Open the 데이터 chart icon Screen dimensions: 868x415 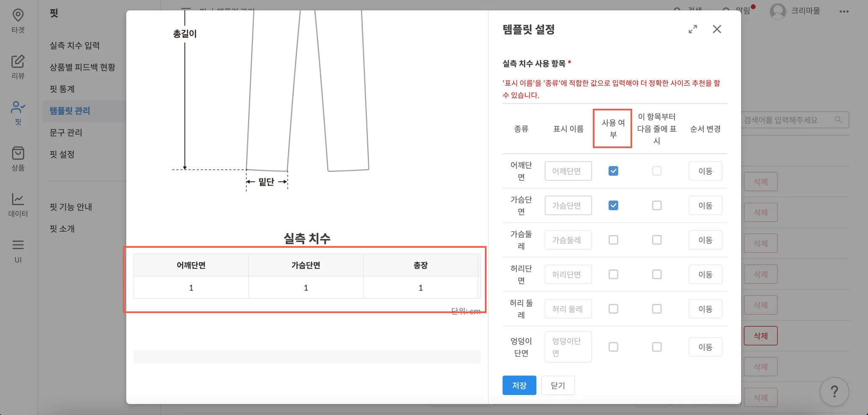[18, 204]
